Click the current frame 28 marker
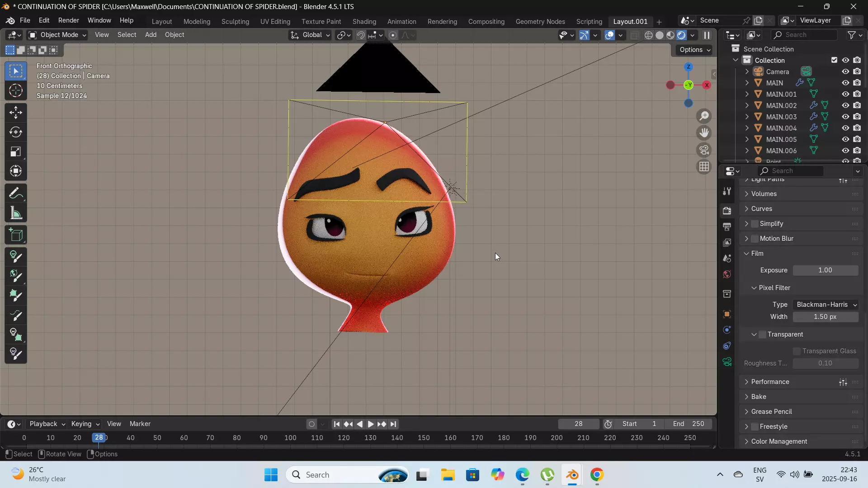Screen dimensions: 868x488 click(x=99, y=437)
